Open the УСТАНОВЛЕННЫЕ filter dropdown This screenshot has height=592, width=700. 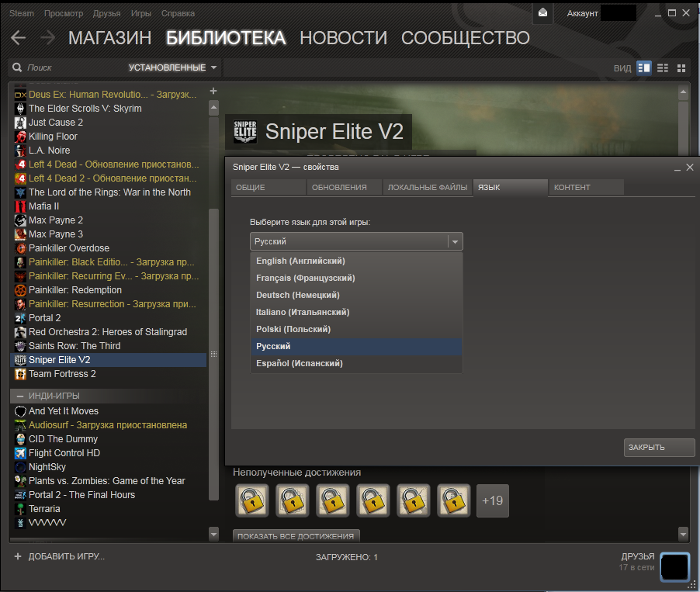tap(172, 68)
